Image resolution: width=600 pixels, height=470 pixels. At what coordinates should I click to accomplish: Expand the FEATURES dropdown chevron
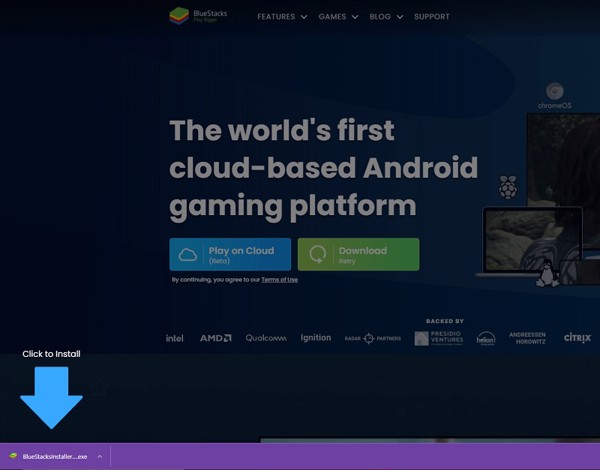coord(304,17)
